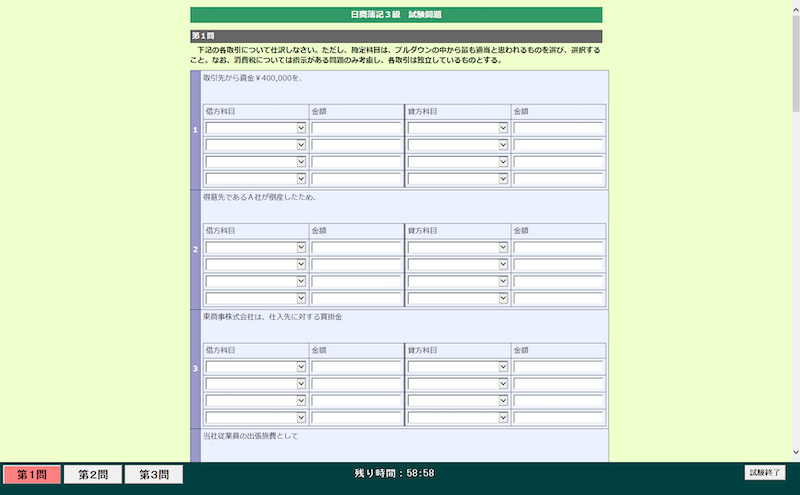Open question 2 fourth-row 借方科目 dropdown

click(256, 298)
